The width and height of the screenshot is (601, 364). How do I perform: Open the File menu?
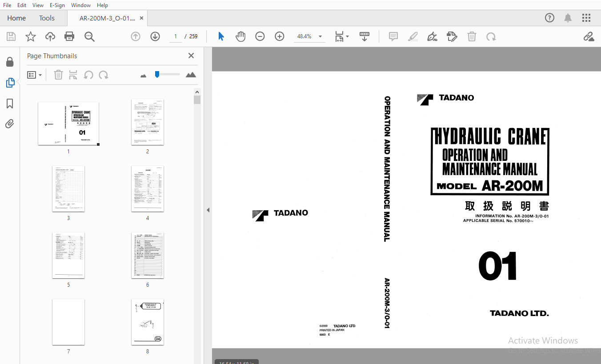(7, 5)
